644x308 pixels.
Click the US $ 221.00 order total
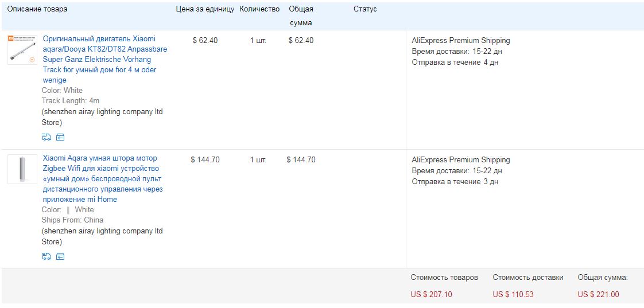(598, 294)
